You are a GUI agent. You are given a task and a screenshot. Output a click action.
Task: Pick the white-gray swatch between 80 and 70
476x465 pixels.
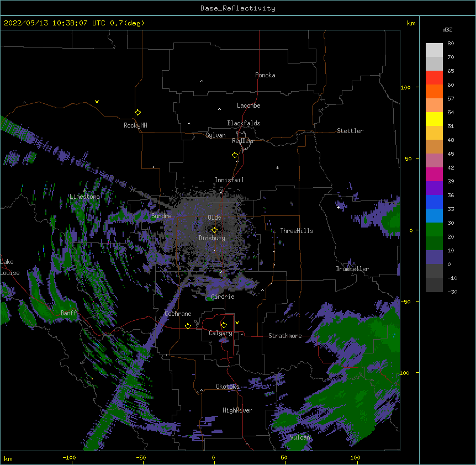[434, 50]
